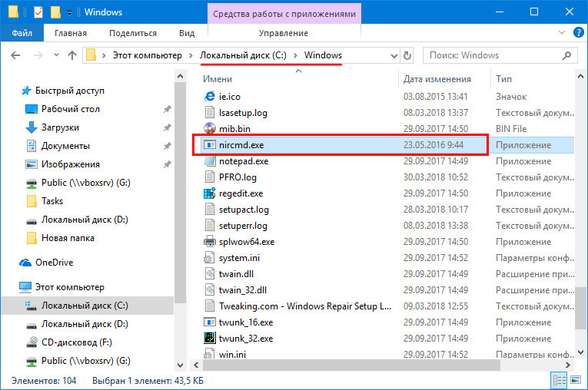Sort by the Имени column header

point(218,79)
